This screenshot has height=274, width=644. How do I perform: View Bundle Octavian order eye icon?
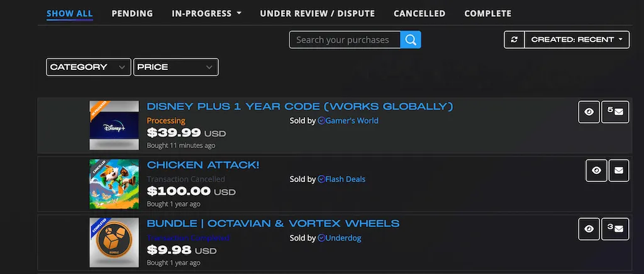pos(589,229)
